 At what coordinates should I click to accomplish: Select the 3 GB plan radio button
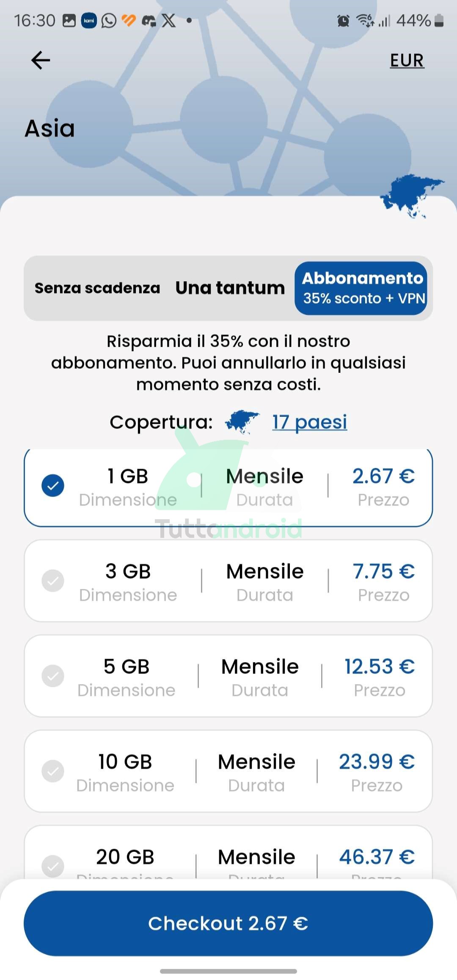pyautogui.click(x=53, y=581)
